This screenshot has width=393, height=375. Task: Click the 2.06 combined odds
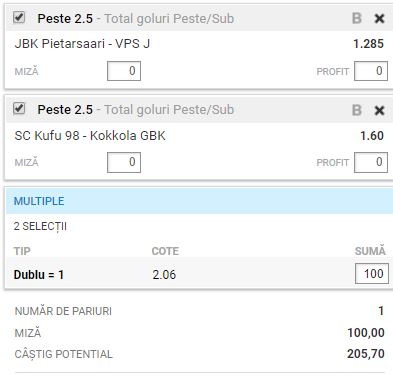[x=164, y=275]
